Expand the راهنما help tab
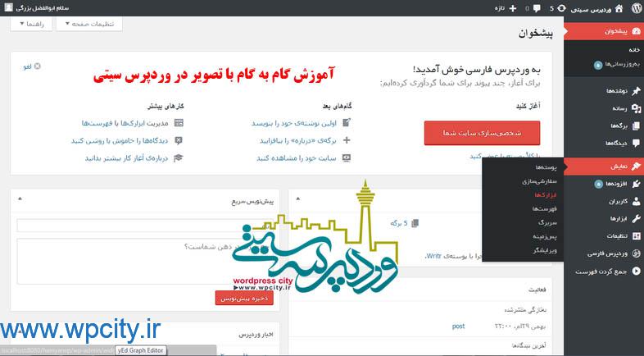Screen dimensions: 644x356 click(x=31, y=24)
